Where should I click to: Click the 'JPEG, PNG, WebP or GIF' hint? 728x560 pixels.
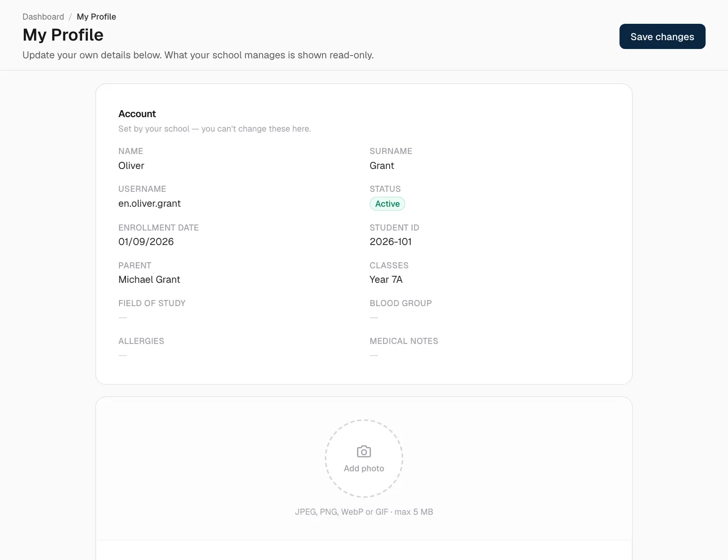(364, 512)
